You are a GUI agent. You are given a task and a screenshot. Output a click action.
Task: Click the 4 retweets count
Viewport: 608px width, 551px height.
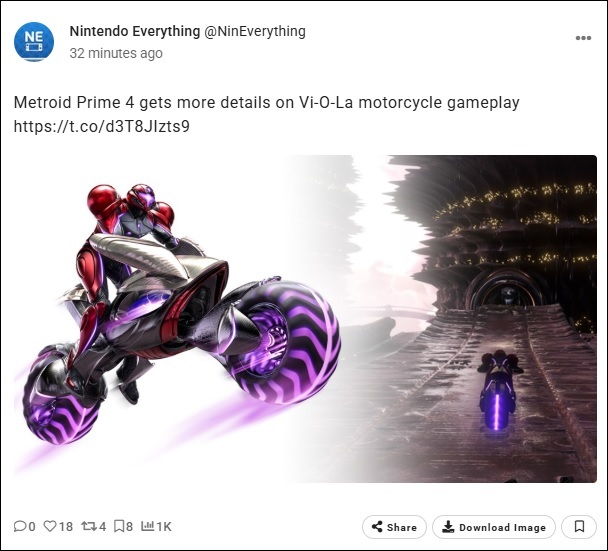[x=102, y=527]
